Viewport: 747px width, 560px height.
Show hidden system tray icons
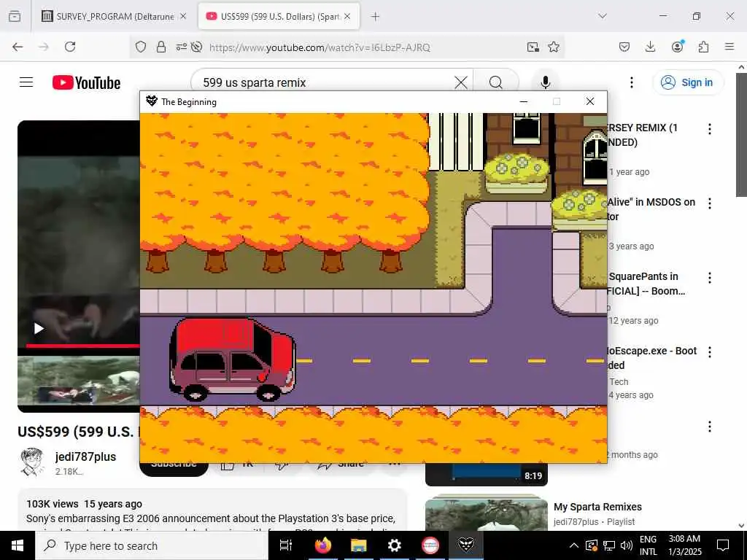click(574, 545)
